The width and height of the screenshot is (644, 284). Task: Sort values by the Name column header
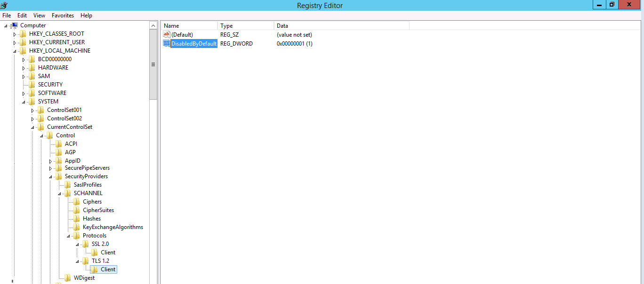[188, 26]
